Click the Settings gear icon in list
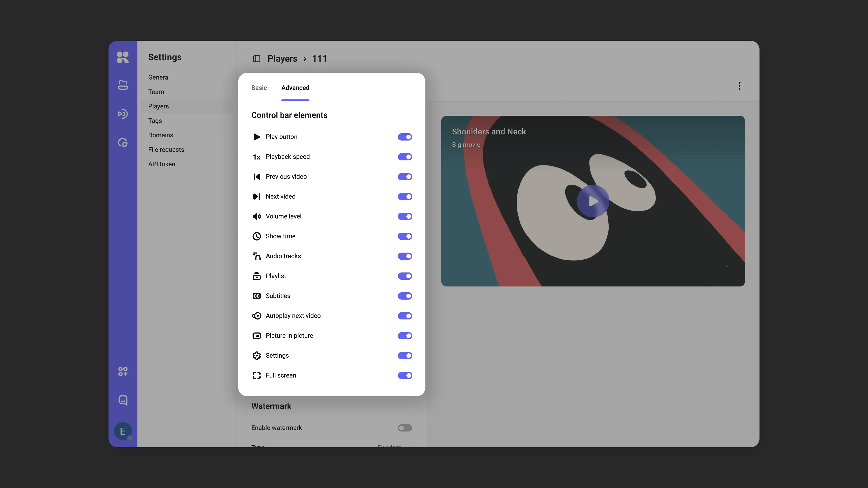Screen dimensions: 868x488 pyautogui.click(x=256, y=356)
